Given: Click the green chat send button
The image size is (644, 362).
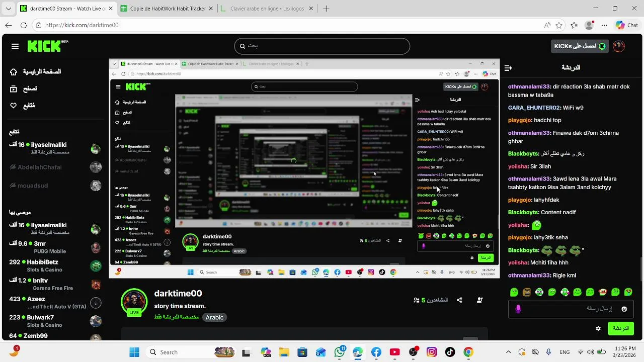Looking at the screenshot, I should [x=620, y=328].
